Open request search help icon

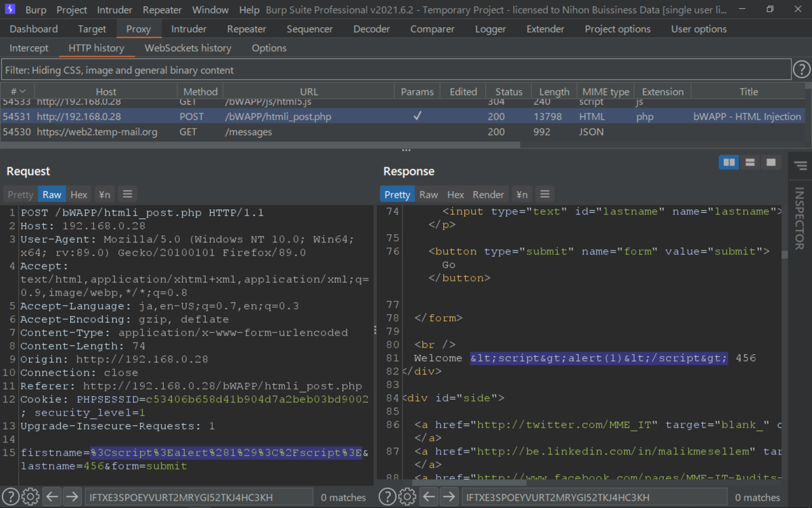click(x=10, y=497)
